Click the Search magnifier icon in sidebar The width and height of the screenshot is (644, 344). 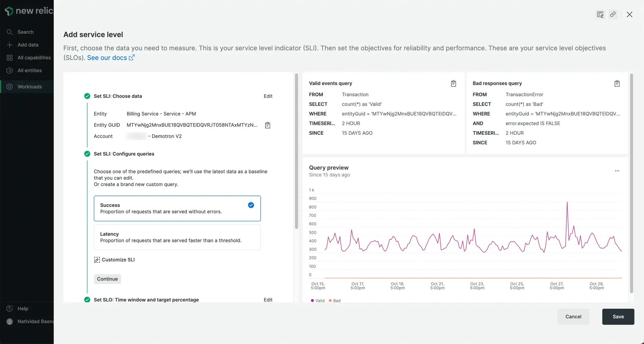[10, 32]
